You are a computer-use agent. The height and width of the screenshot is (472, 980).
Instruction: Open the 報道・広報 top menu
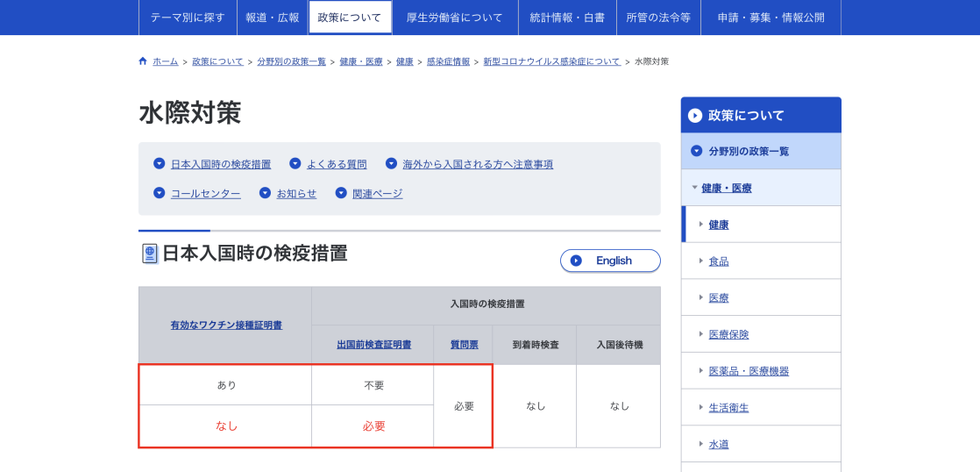[x=272, y=18]
